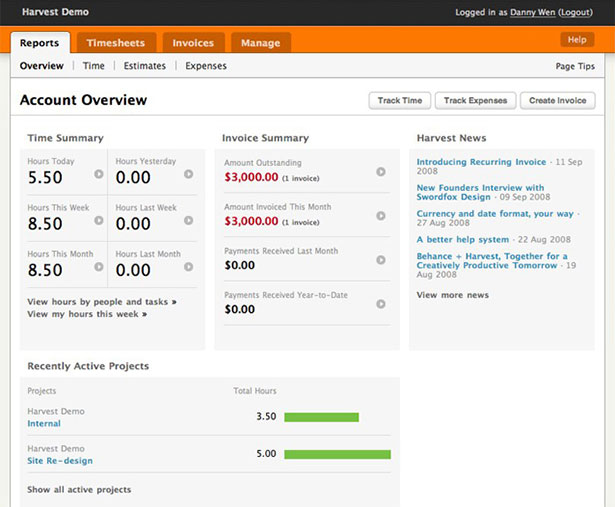This screenshot has width=615, height=507.
Task: Open the Hours Yesterday arrow icon
Action: pos(189,174)
